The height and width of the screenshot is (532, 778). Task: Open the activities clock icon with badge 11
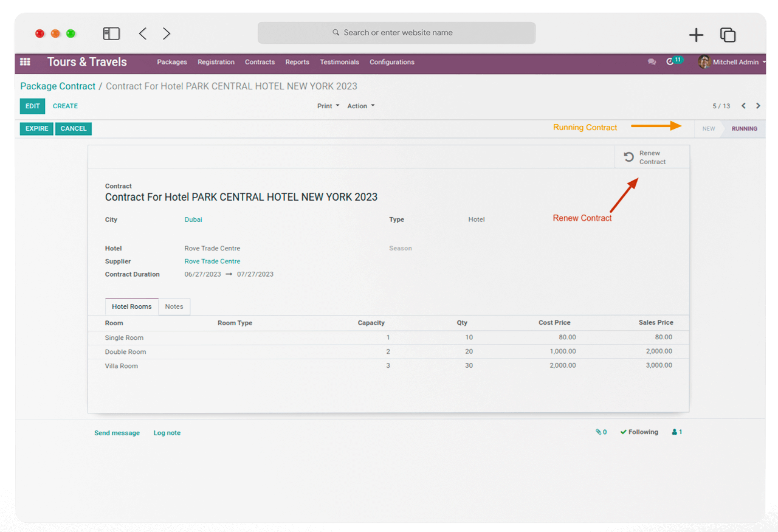[673, 61]
